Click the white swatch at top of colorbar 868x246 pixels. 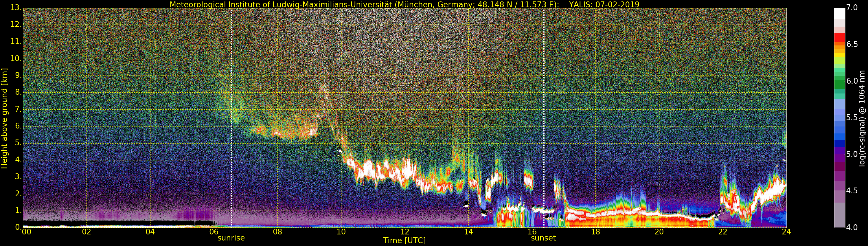pyautogui.click(x=839, y=14)
